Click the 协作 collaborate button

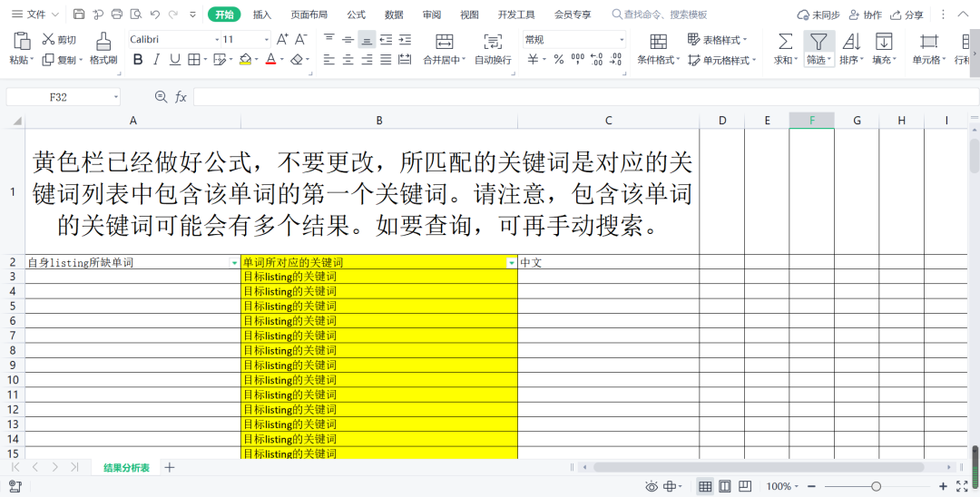865,15
